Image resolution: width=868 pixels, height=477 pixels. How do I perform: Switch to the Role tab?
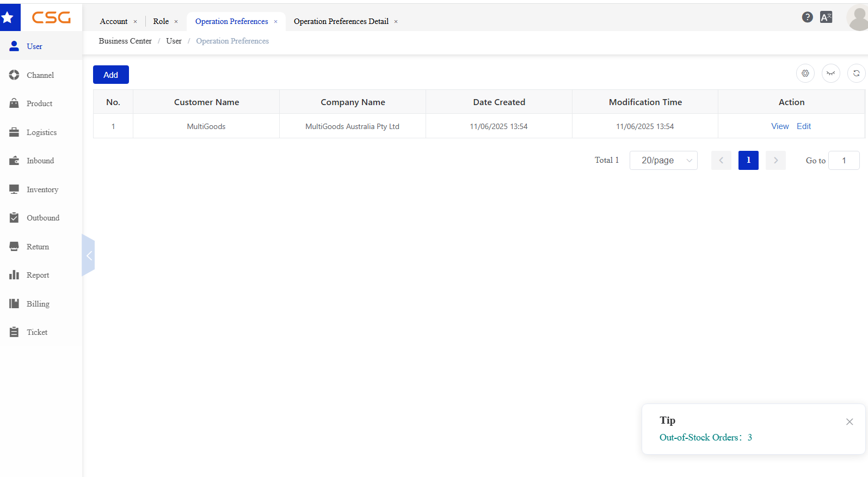(161, 21)
